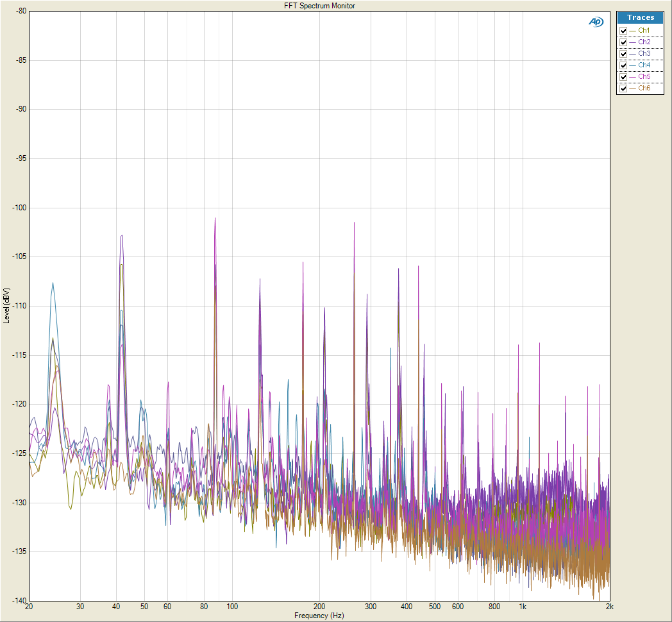Select the Ch2 legend label
672x622 pixels.
point(644,42)
